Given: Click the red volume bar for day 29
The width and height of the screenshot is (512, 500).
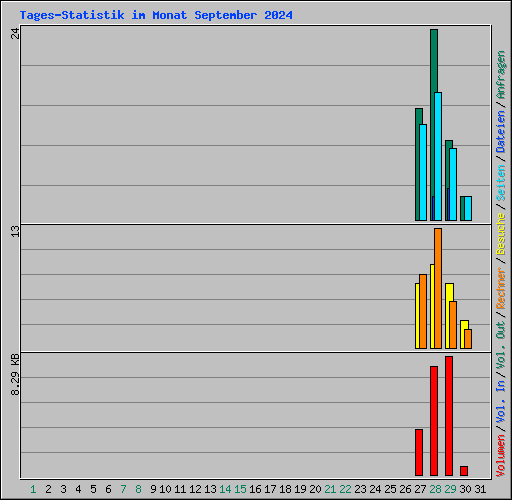Looking at the screenshot, I should (449, 416).
